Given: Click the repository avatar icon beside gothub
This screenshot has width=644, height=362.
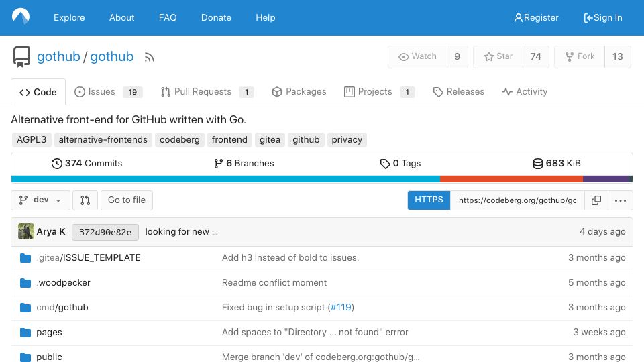Looking at the screenshot, I should pyautogui.click(x=21, y=56).
